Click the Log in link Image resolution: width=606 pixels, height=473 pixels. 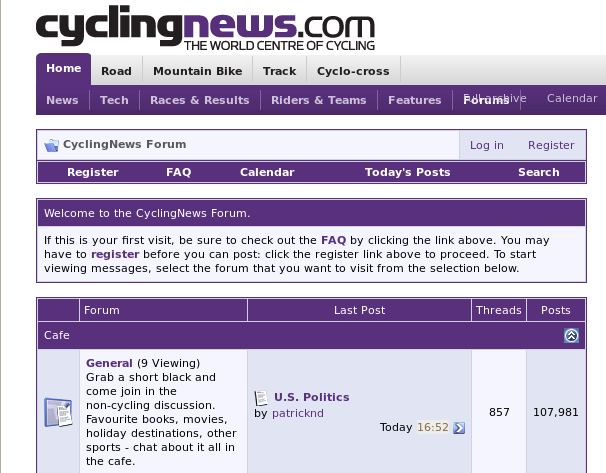tap(487, 145)
